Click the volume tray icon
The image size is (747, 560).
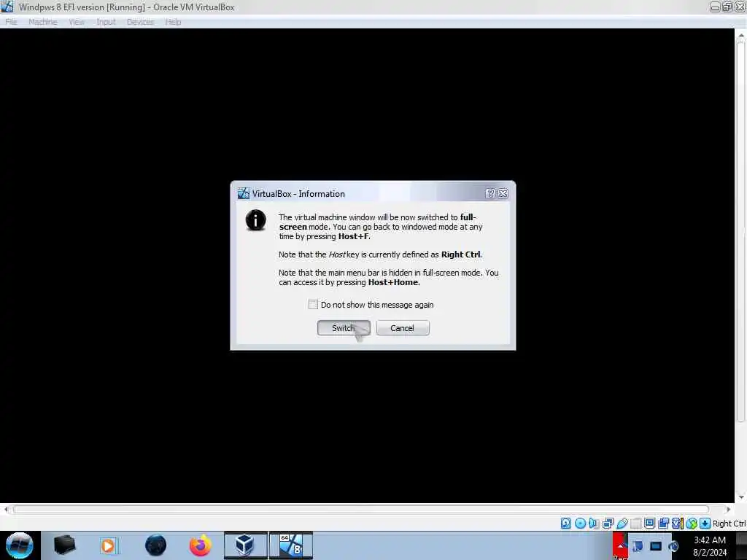(x=673, y=546)
